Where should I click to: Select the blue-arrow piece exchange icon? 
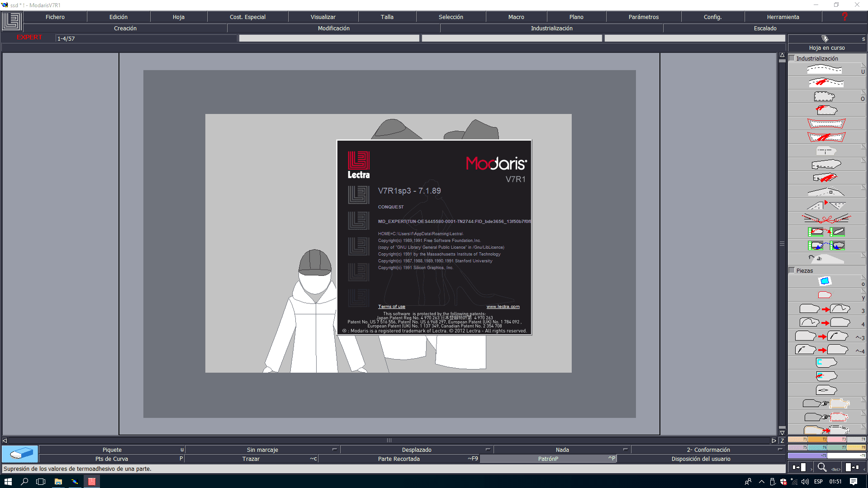pyautogui.click(x=826, y=246)
